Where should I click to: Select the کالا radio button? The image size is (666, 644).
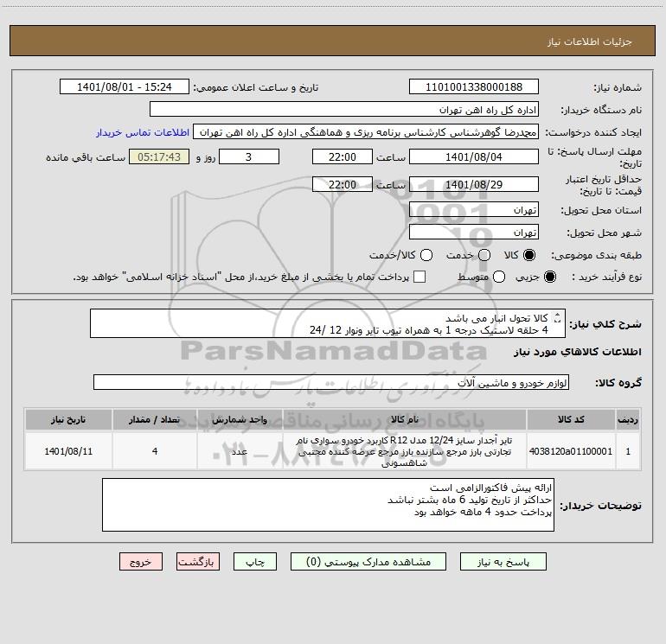coord(529,255)
